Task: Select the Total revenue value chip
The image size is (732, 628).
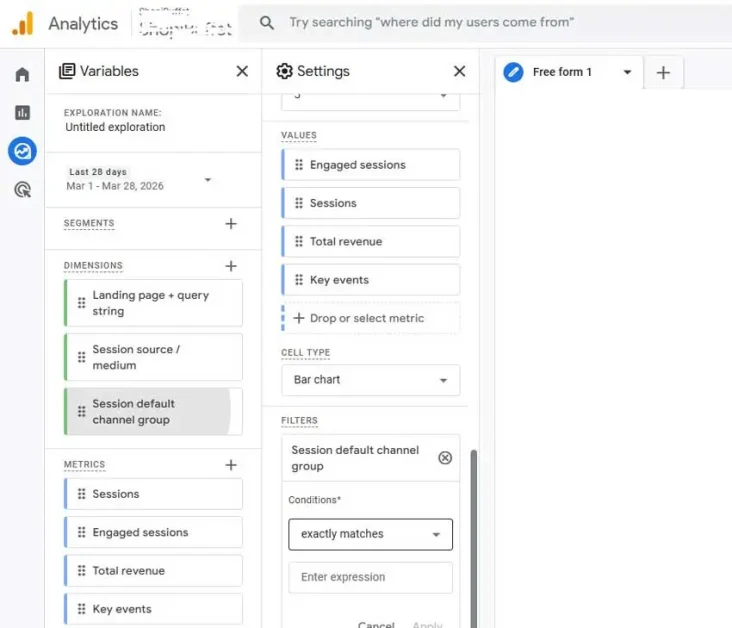Action: [x=371, y=241]
